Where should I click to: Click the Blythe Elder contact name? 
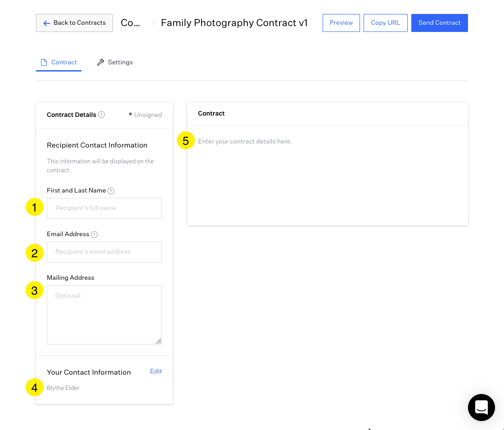click(x=63, y=388)
